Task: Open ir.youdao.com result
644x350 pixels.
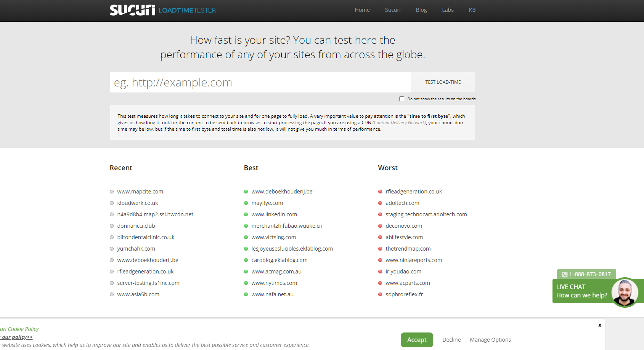Action: (403, 272)
